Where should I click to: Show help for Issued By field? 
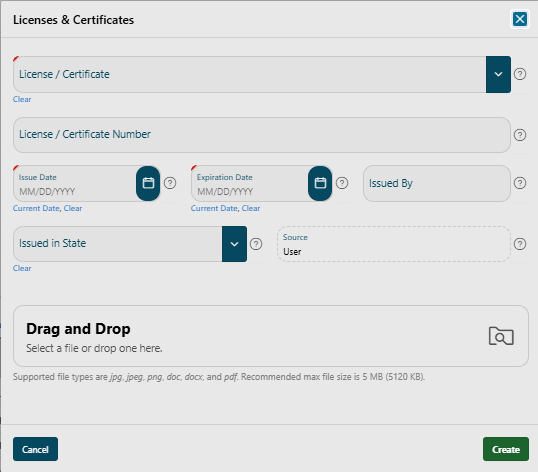(x=519, y=183)
